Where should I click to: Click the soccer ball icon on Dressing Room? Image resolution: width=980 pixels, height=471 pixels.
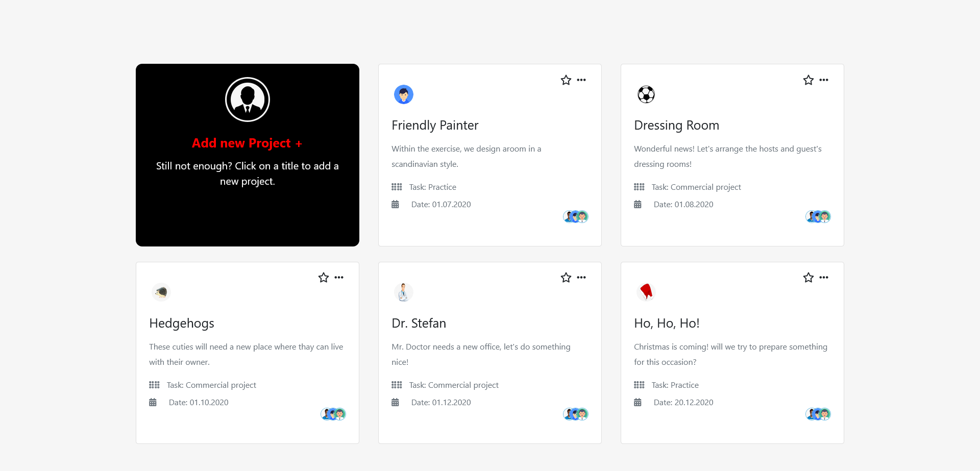tap(646, 94)
